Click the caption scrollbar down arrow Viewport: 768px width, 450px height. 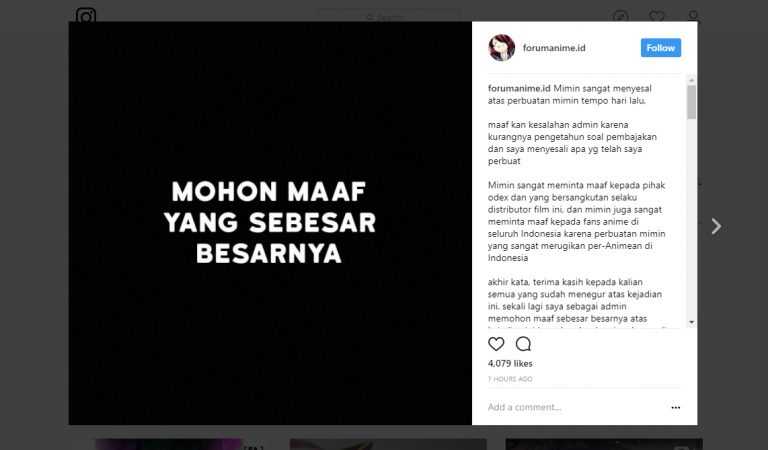[692, 322]
